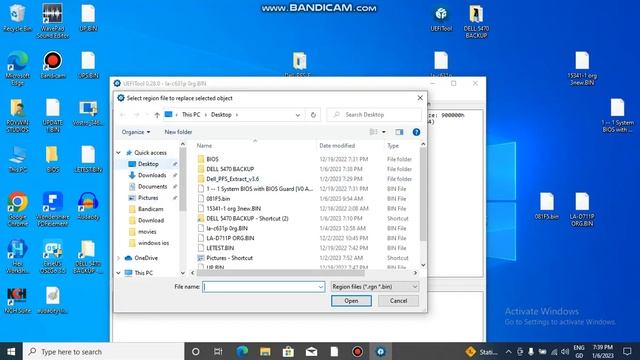Click the dialog help question mark icon

click(416, 132)
